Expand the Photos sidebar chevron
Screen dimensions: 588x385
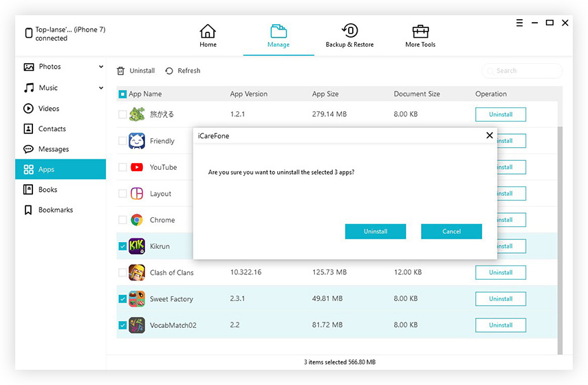coord(101,67)
